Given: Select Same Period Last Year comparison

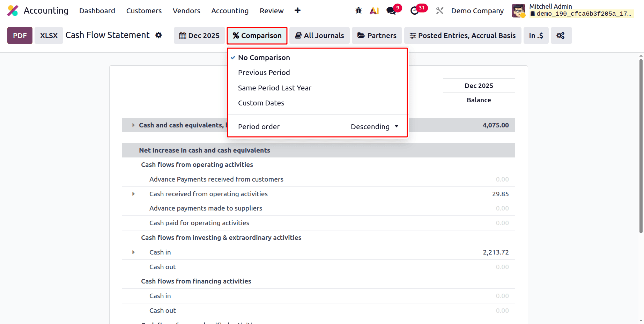Looking at the screenshot, I should coord(275,88).
